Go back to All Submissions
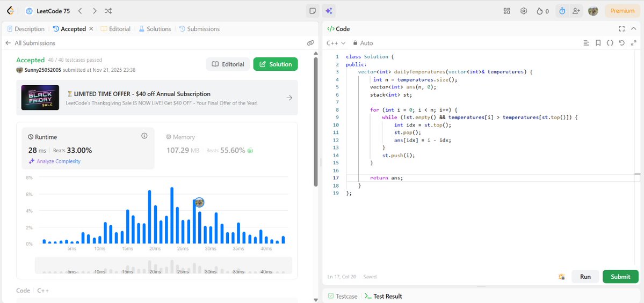The image size is (644, 303). click(x=31, y=43)
